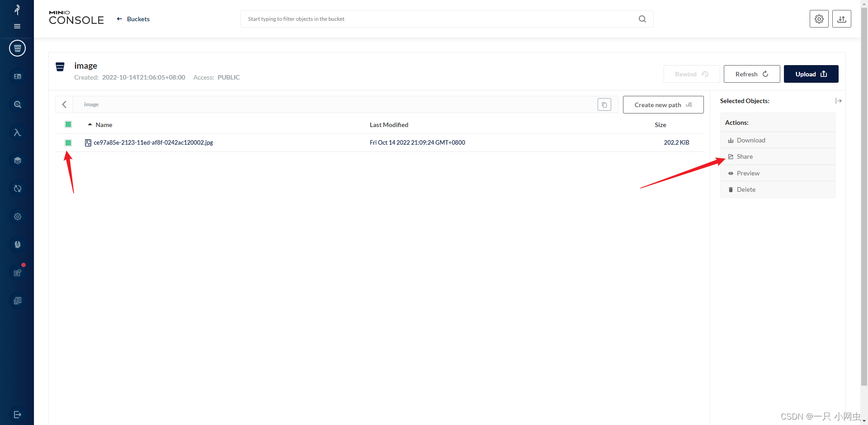868x425 pixels.
Task: Open the Tiers layers icon in sidebar
Action: pyautogui.click(x=17, y=161)
